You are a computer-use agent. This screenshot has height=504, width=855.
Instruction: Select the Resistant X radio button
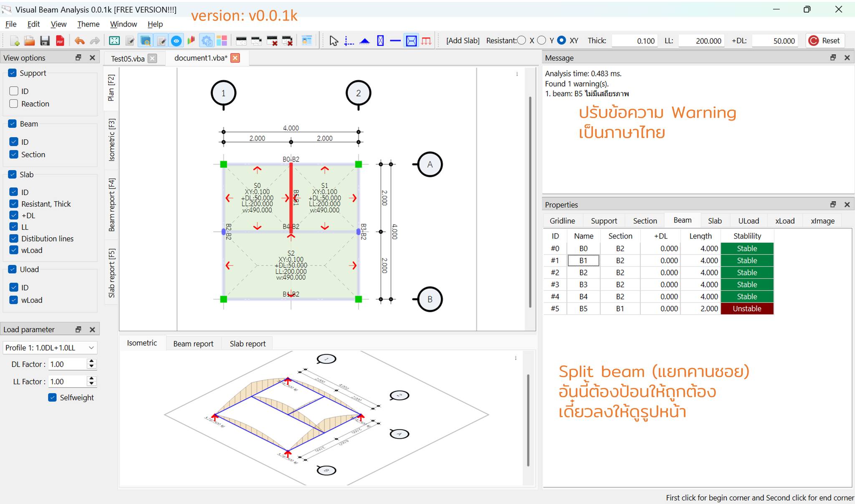(x=521, y=40)
